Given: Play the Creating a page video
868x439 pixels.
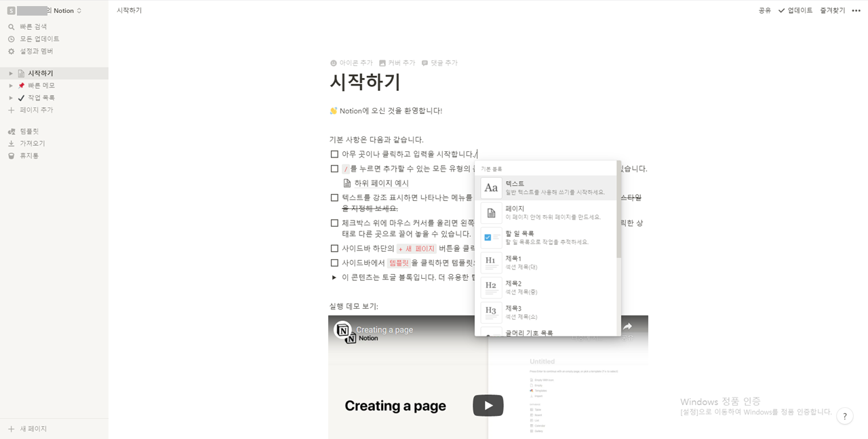Looking at the screenshot, I should click(x=488, y=406).
